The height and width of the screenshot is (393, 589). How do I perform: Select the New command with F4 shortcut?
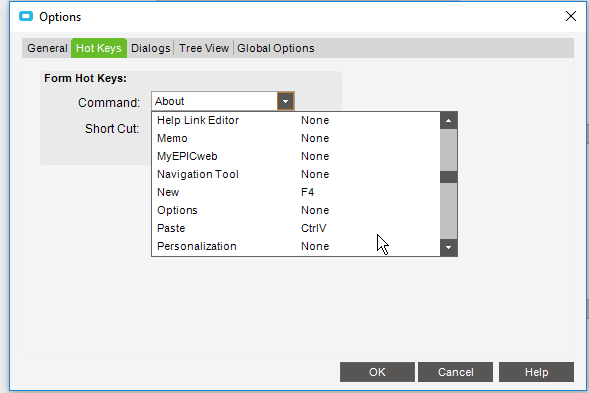coord(296,192)
